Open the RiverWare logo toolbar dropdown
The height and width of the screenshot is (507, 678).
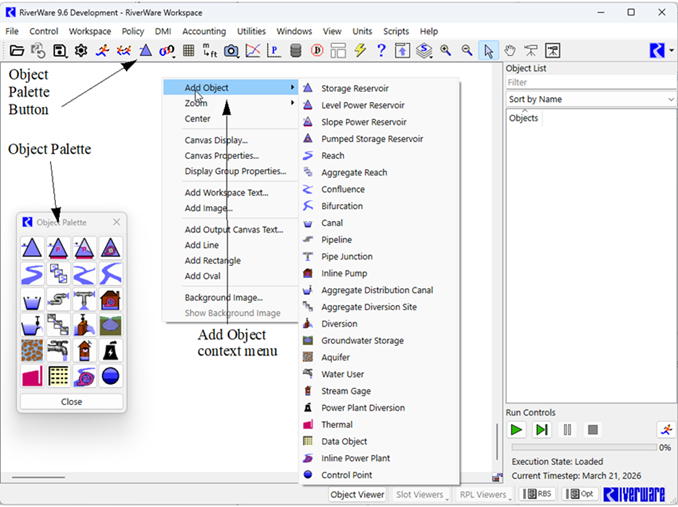[x=661, y=50]
